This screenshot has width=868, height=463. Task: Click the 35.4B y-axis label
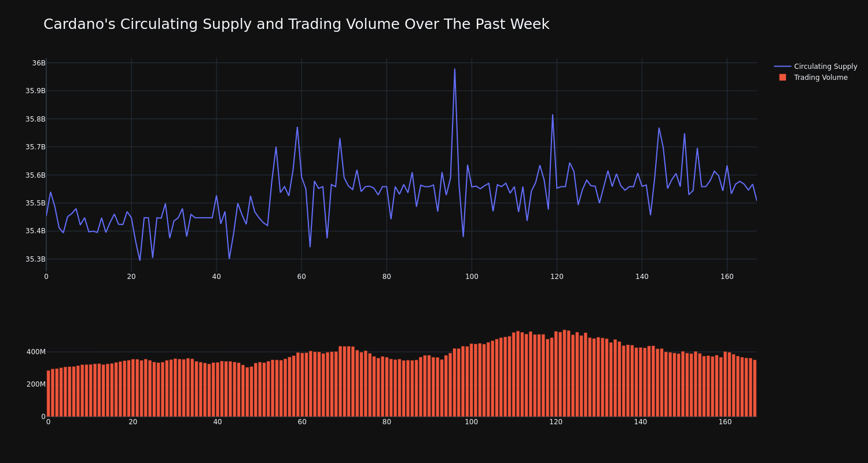click(x=35, y=231)
